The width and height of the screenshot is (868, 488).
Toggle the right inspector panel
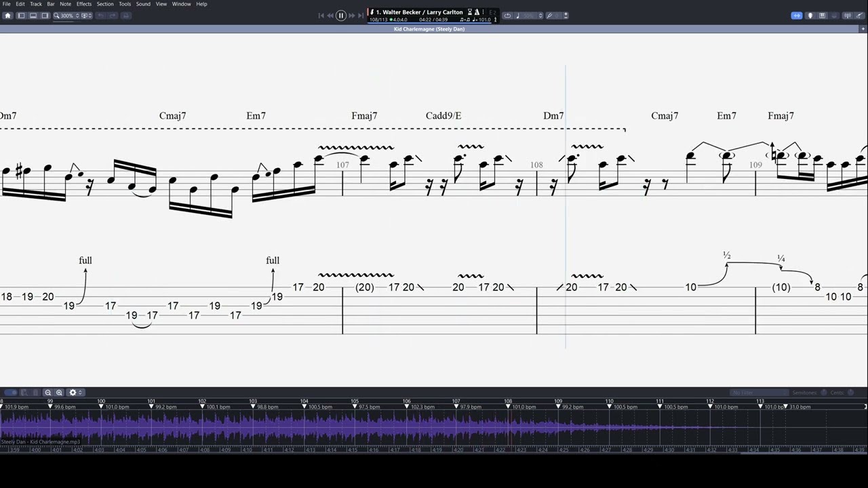45,16
